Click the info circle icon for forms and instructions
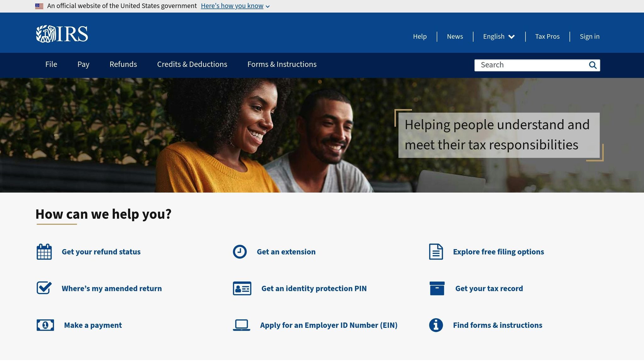 (x=436, y=325)
